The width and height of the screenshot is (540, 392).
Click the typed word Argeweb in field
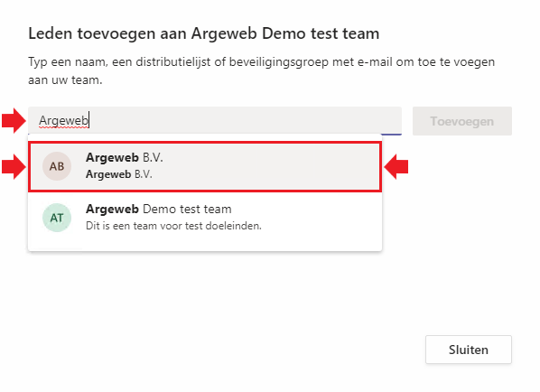tap(64, 121)
